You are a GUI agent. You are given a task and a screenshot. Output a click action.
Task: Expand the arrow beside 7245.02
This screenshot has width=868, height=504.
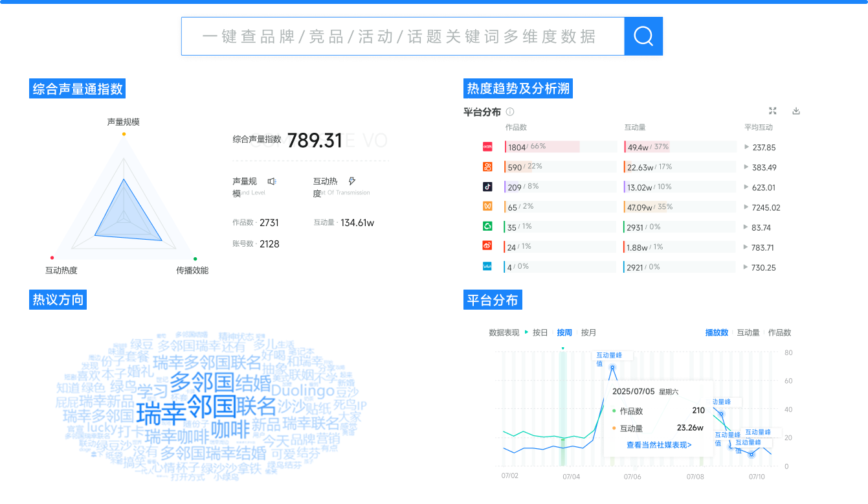pyautogui.click(x=747, y=207)
